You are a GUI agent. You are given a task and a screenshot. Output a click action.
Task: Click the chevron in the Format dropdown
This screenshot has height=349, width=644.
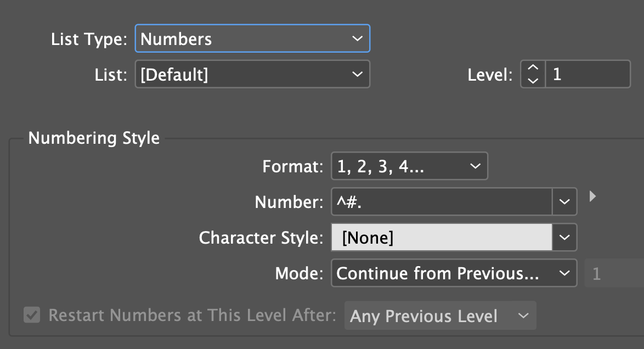[475, 166]
